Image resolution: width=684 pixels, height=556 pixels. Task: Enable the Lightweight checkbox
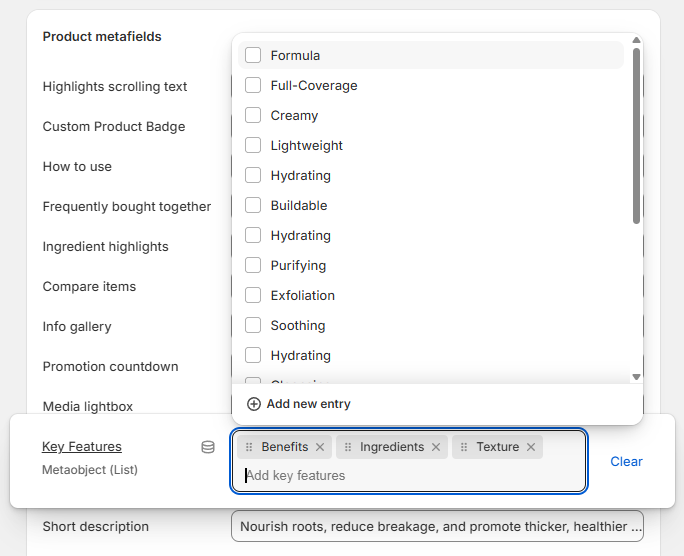tap(253, 145)
